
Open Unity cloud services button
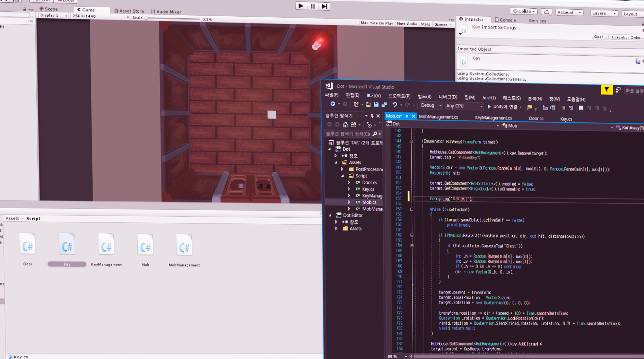pyautogui.click(x=546, y=12)
